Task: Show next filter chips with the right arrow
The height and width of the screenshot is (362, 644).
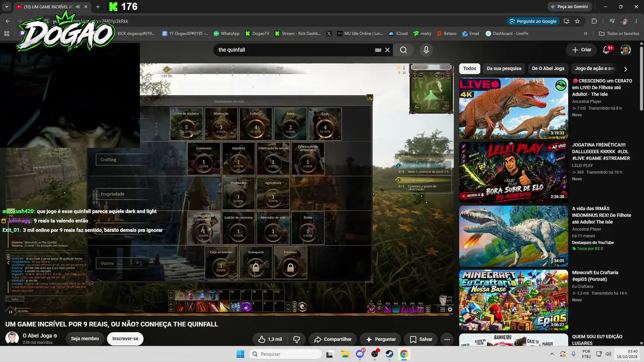Action: pyautogui.click(x=625, y=69)
